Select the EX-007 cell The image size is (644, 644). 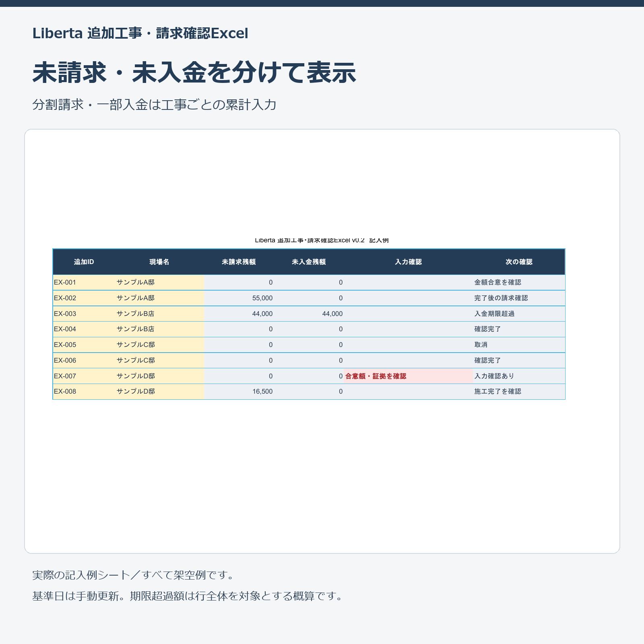pyautogui.click(x=84, y=376)
